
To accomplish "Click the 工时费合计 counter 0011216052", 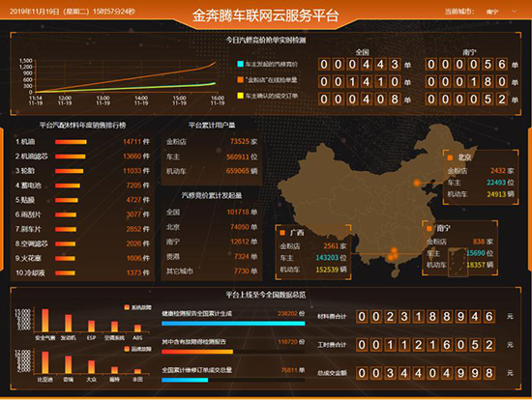I will click(426, 345).
